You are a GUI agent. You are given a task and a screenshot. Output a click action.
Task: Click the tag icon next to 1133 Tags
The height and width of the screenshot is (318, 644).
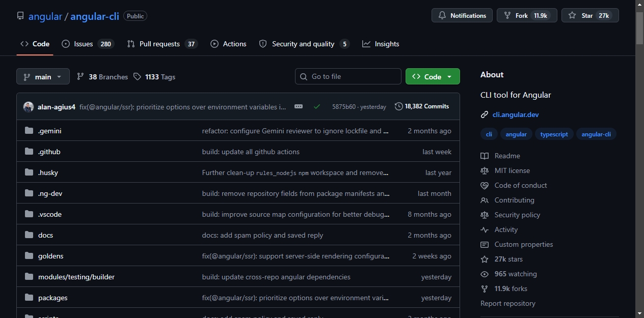[x=137, y=77]
